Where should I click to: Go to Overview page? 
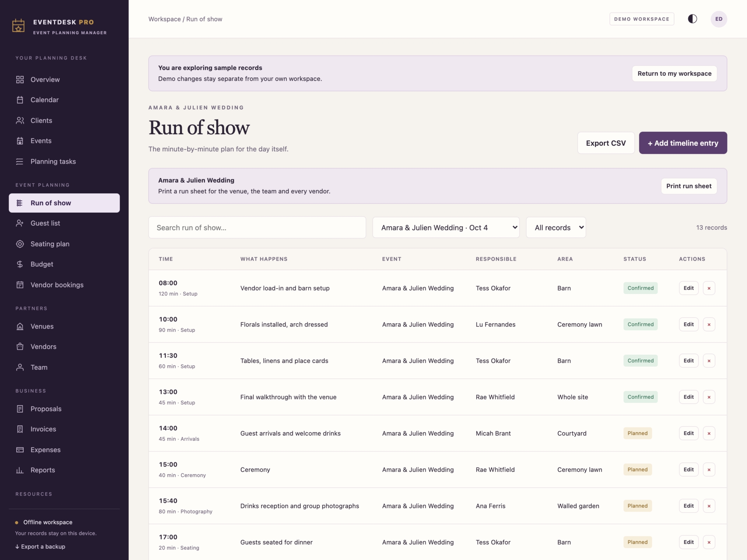[64, 80]
